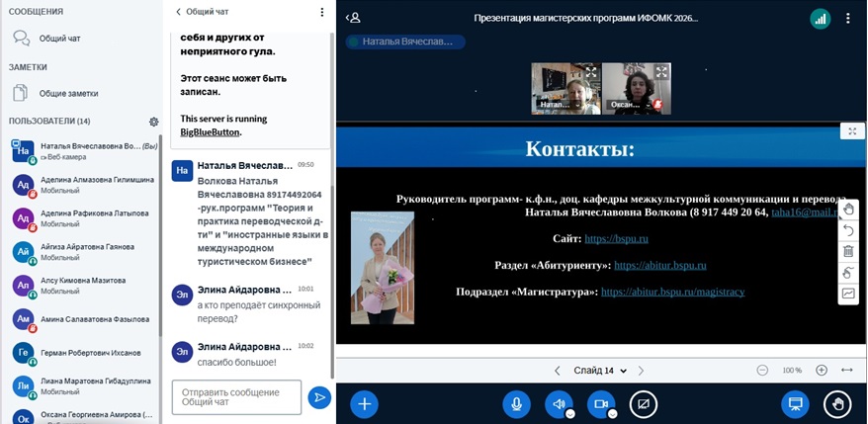Click the BigBlueButton link in chat
The height and width of the screenshot is (424, 868).
[210, 131]
